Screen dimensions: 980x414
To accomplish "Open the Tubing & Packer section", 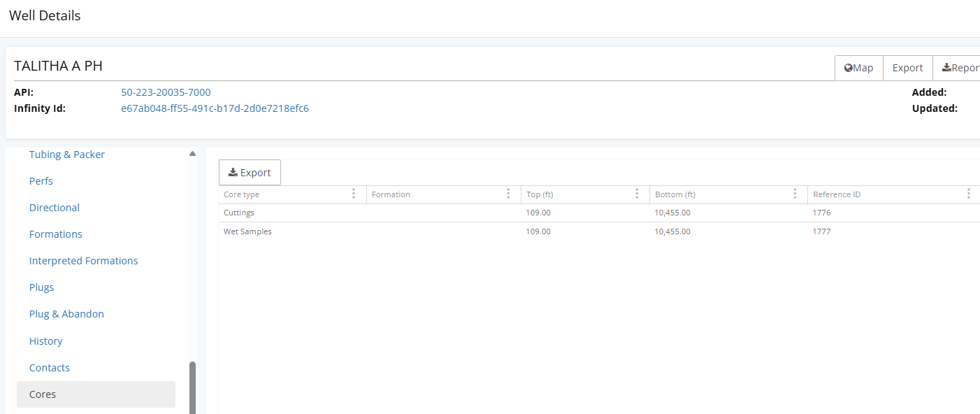I will tap(67, 155).
